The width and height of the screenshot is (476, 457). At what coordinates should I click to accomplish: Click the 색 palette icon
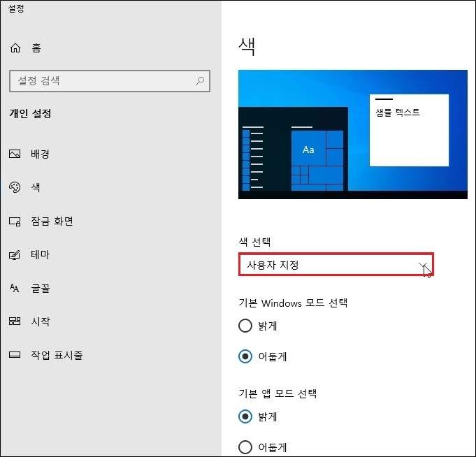pyautogui.click(x=15, y=187)
